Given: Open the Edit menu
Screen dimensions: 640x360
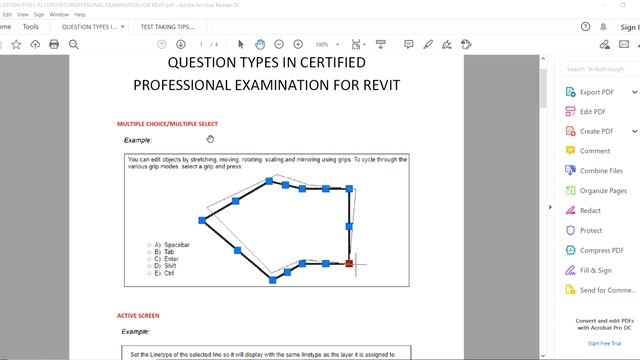Looking at the screenshot, I should pos(7,14).
